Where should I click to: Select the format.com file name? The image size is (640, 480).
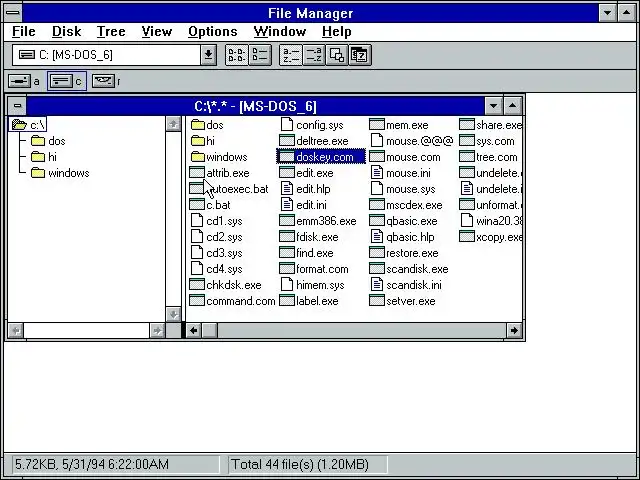coord(322,269)
